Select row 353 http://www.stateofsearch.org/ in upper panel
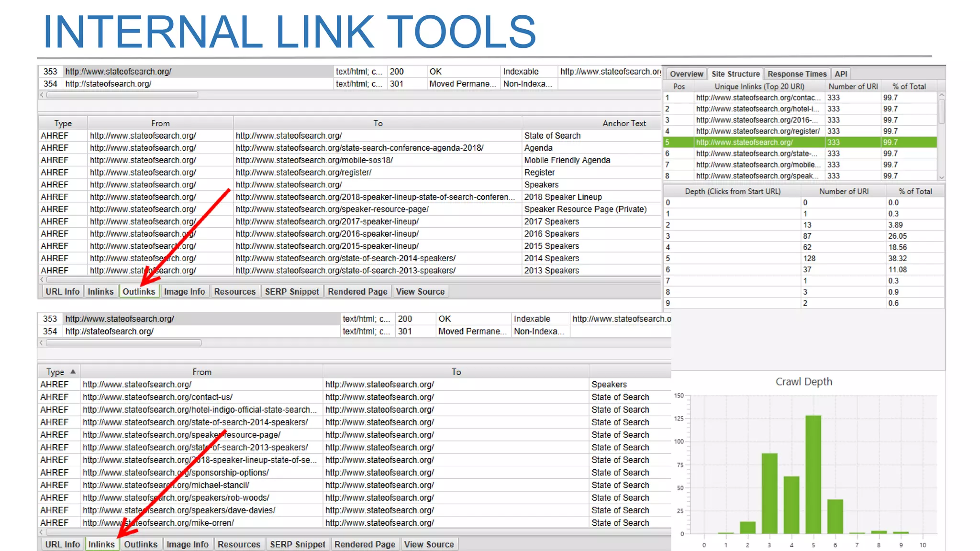 [349, 71]
